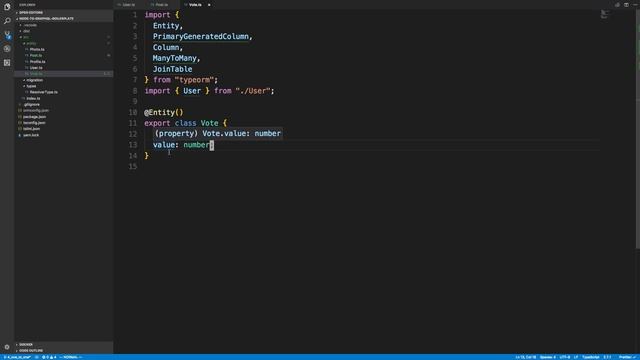The height and width of the screenshot is (360, 640).
Task: Expand the Open Editors section
Action: [x=64, y=13]
